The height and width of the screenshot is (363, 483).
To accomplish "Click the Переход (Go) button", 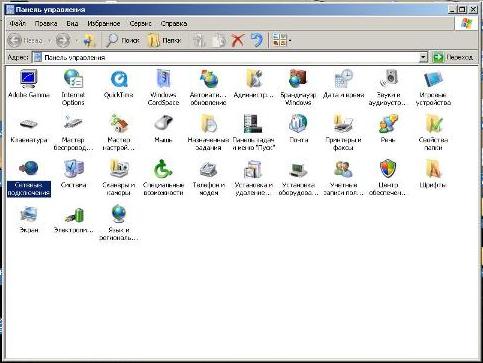I will pos(453,58).
